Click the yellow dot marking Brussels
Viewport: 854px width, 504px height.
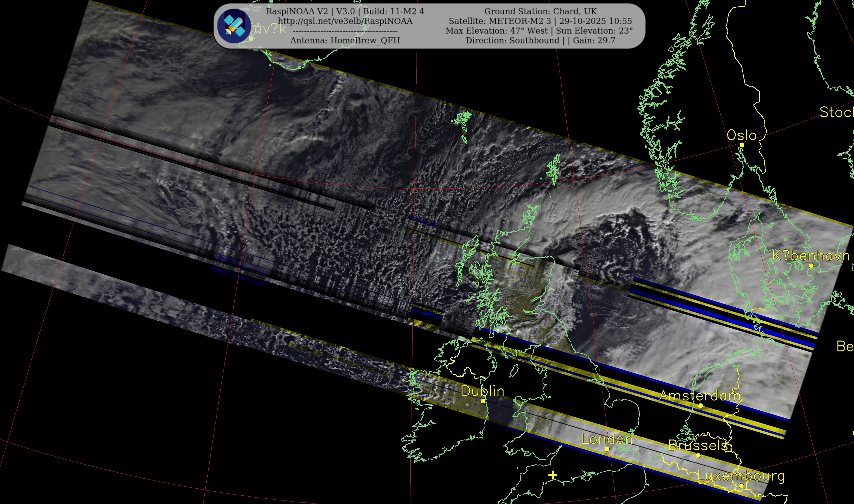point(698,456)
